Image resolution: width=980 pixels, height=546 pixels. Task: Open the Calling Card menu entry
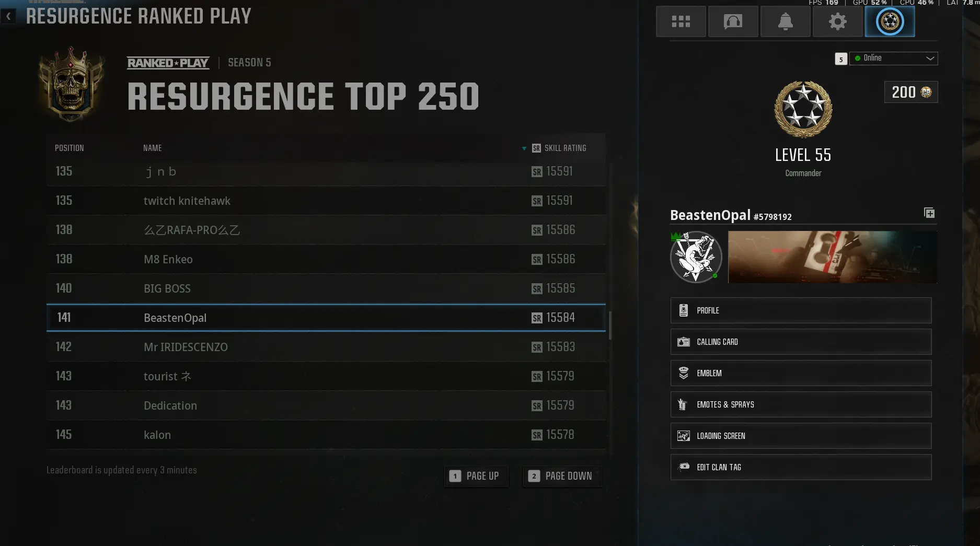pos(801,342)
